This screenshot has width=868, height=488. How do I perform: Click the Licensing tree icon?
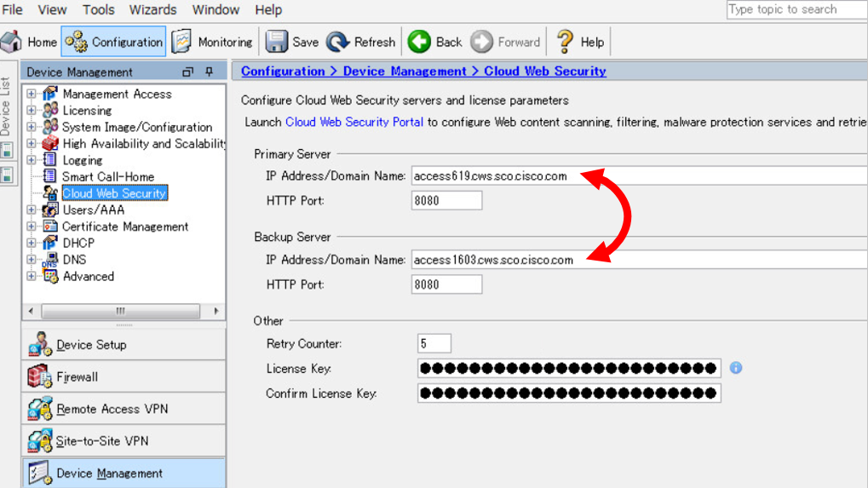point(49,110)
